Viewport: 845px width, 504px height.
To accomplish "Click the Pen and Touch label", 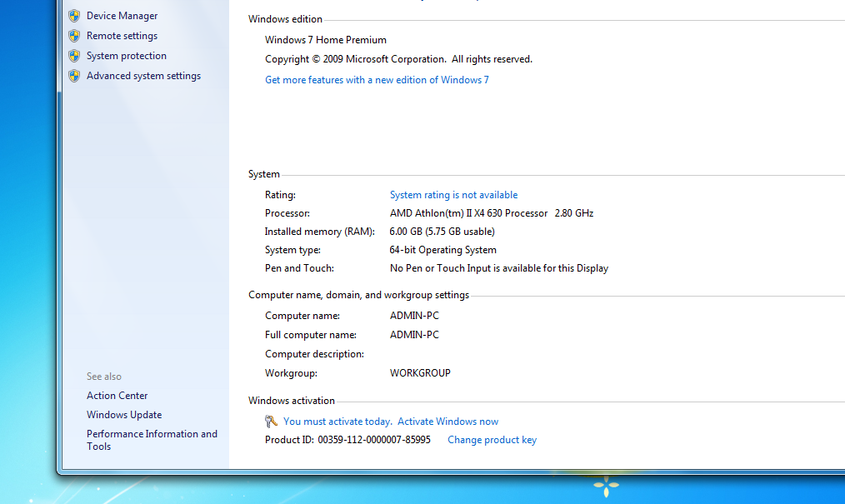I will point(299,268).
